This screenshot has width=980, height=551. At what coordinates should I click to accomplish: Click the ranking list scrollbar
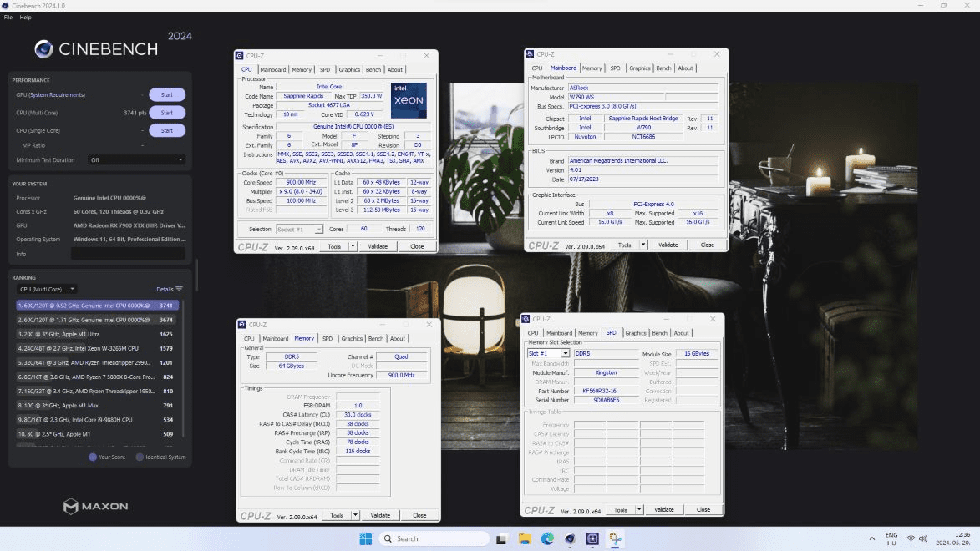point(183,368)
